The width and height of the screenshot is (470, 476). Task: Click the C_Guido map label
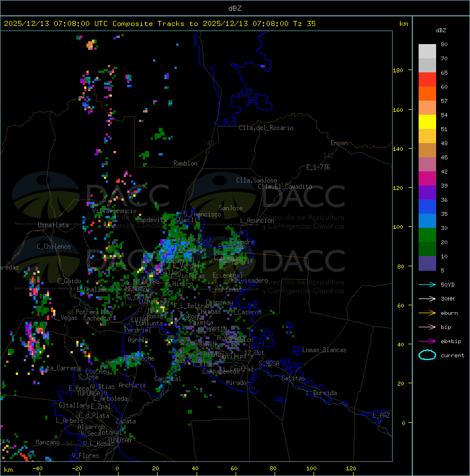(69, 281)
